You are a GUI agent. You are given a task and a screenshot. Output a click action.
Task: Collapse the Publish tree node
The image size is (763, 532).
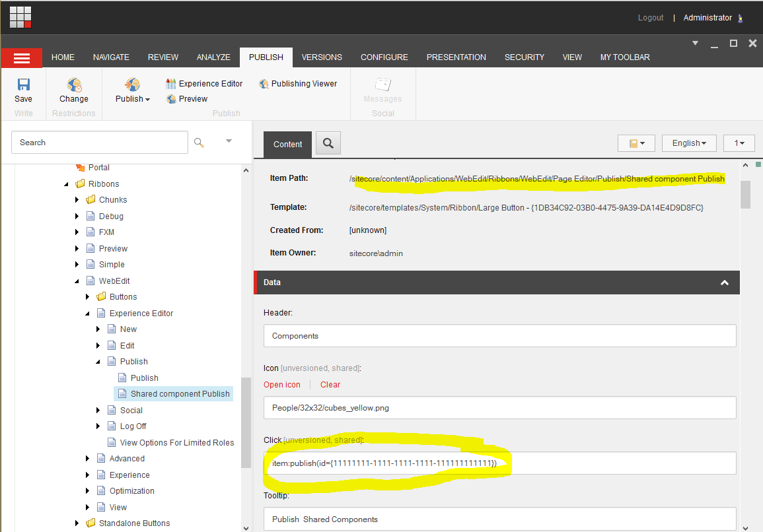click(98, 362)
